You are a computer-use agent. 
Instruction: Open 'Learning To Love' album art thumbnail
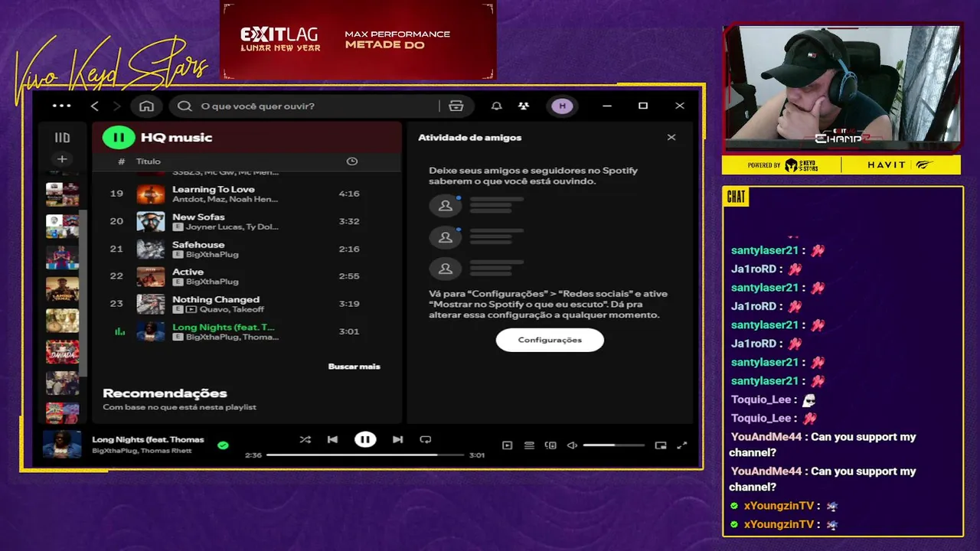click(151, 194)
